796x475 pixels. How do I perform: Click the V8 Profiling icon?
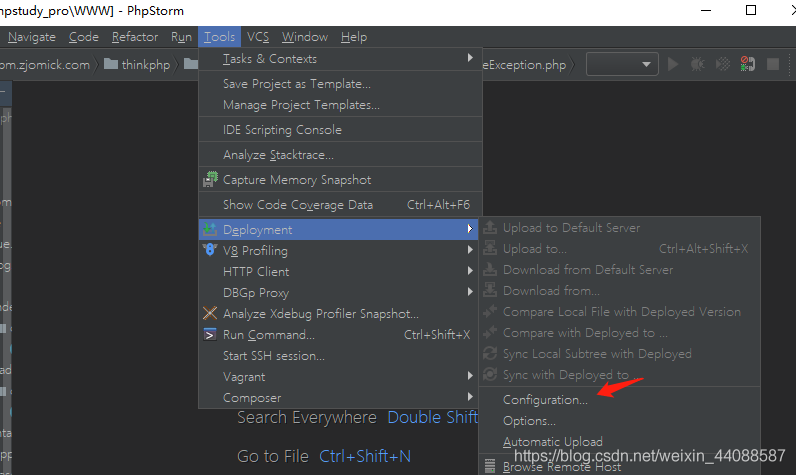coord(210,250)
